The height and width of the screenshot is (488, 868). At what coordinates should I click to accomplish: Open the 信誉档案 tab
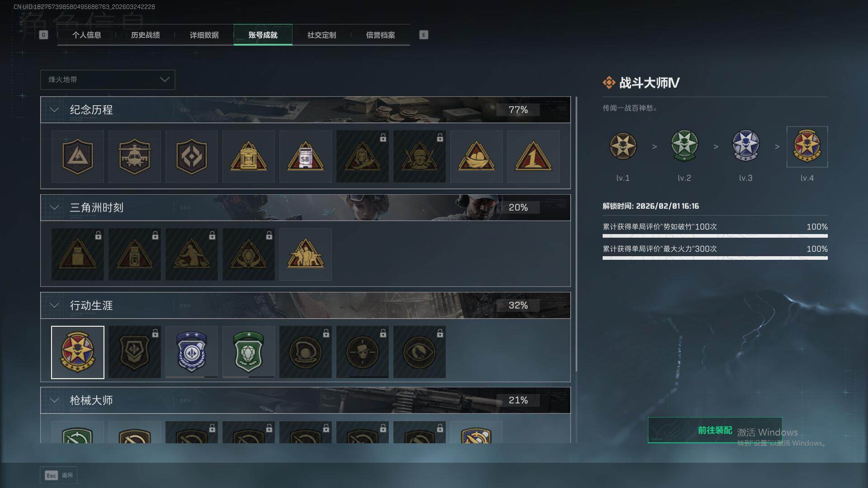[x=381, y=35]
